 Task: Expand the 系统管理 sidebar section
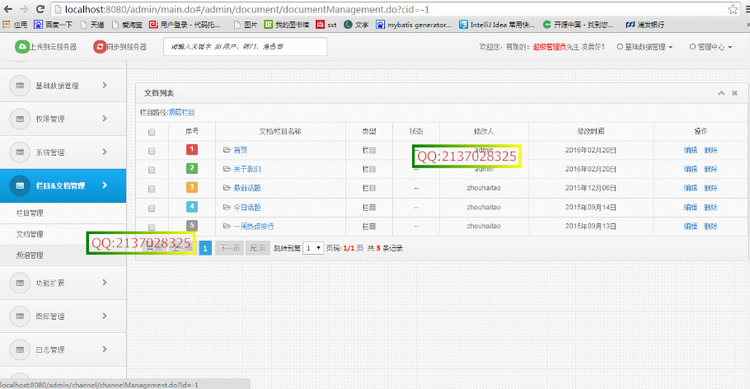[63, 152]
